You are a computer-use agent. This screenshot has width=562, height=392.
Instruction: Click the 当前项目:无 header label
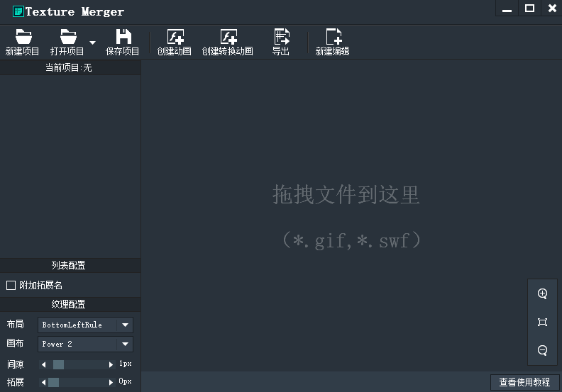(70, 67)
